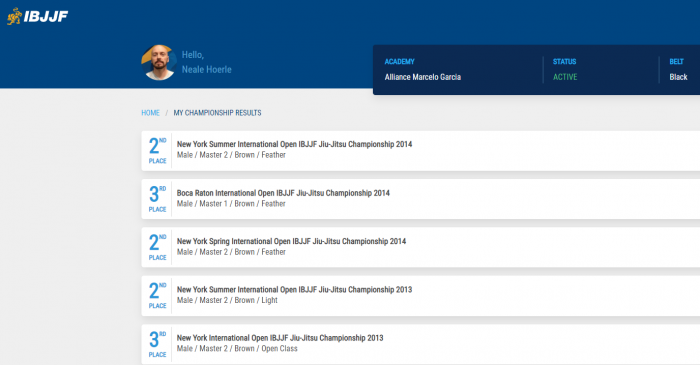Click the Neale Hoerle name text
The width and height of the screenshot is (700, 365).
[x=207, y=70]
